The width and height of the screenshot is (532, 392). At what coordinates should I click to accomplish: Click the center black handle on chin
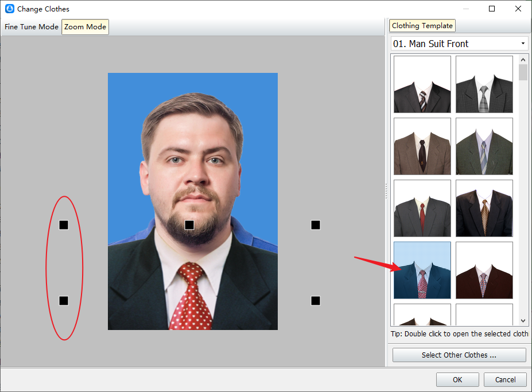189,225
